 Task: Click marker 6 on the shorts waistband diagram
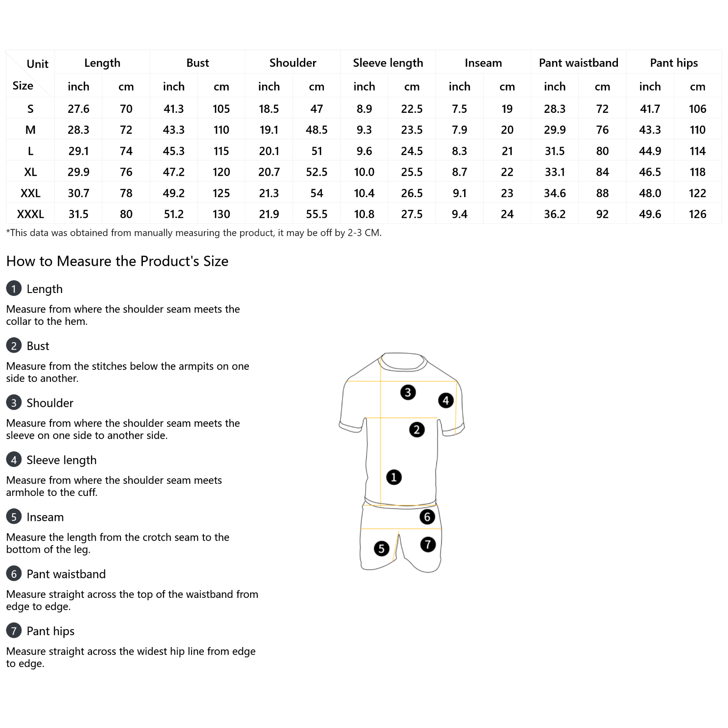pos(427,517)
